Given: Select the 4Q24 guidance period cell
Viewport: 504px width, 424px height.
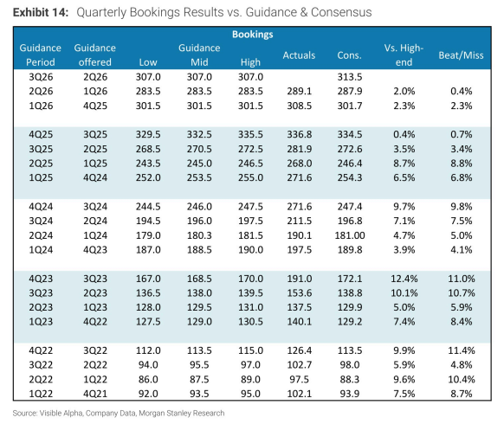Looking at the screenshot, I should [41, 207].
